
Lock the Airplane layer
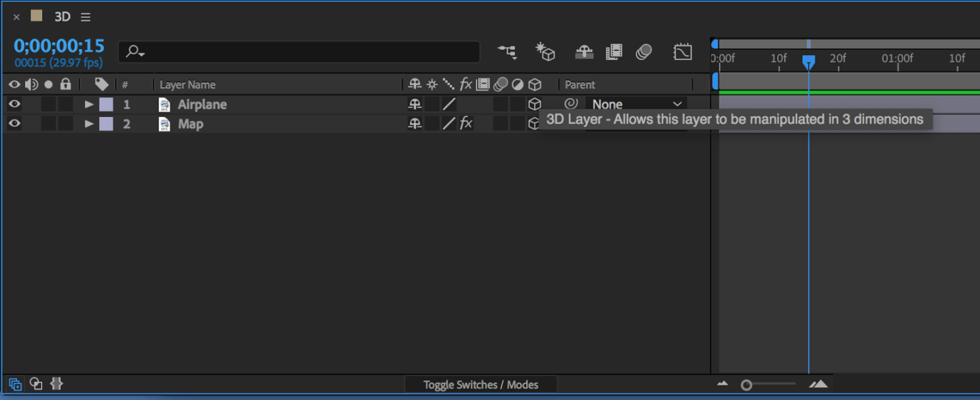click(x=65, y=104)
